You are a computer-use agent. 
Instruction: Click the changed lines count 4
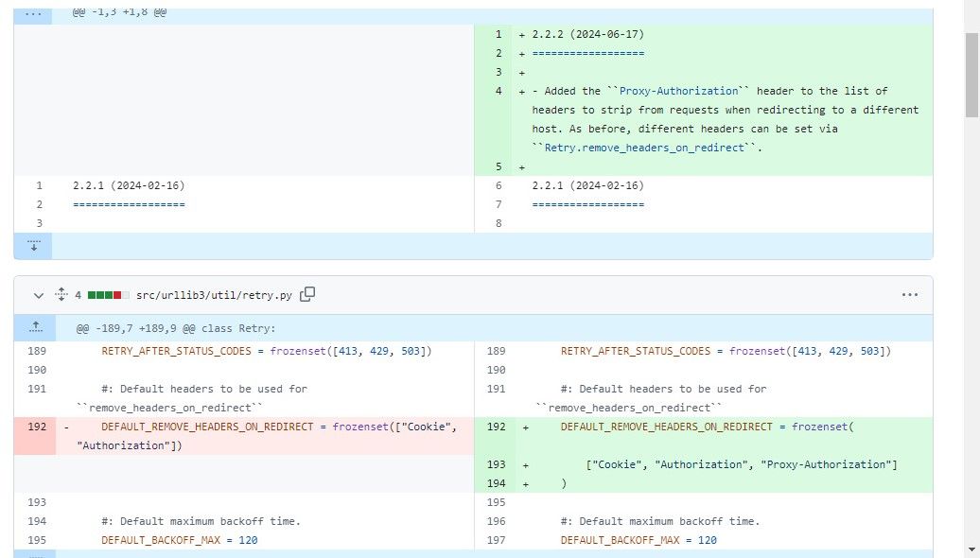pos(79,295)
